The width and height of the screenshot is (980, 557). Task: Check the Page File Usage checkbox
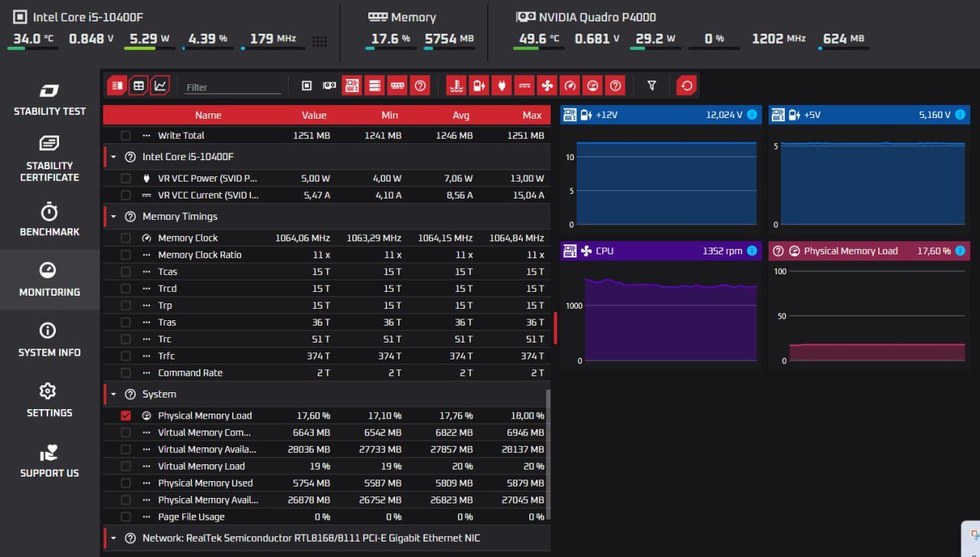126,517
